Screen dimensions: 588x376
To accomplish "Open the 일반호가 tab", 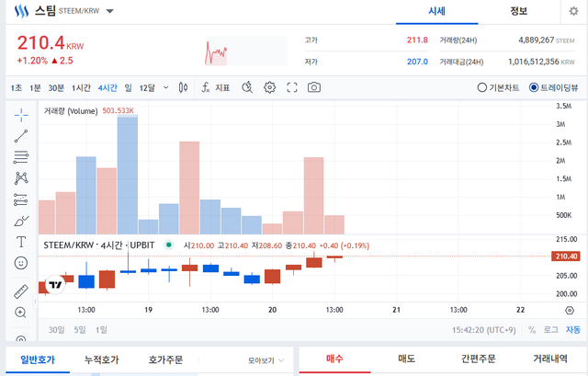I will (38, 359).
